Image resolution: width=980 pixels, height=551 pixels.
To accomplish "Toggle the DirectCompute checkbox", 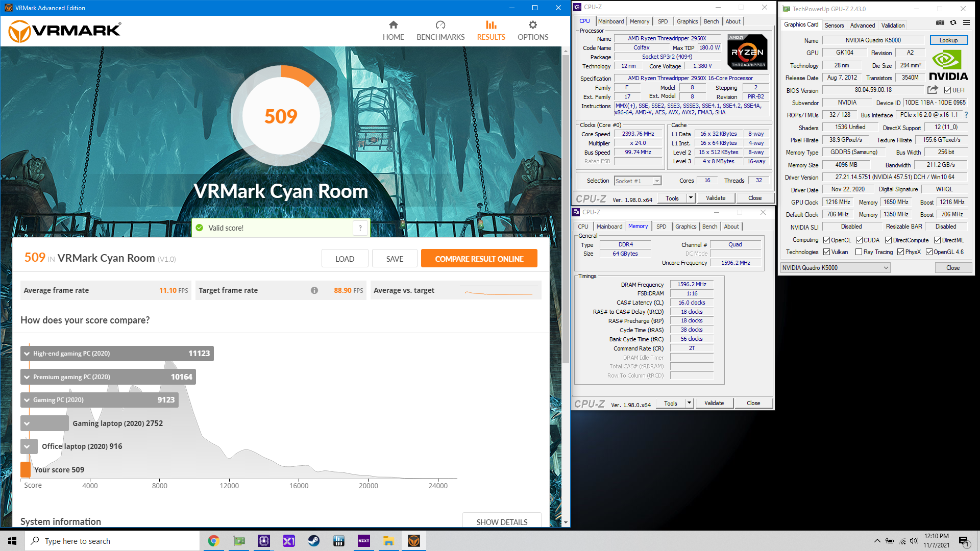I will tap(888, 240).
